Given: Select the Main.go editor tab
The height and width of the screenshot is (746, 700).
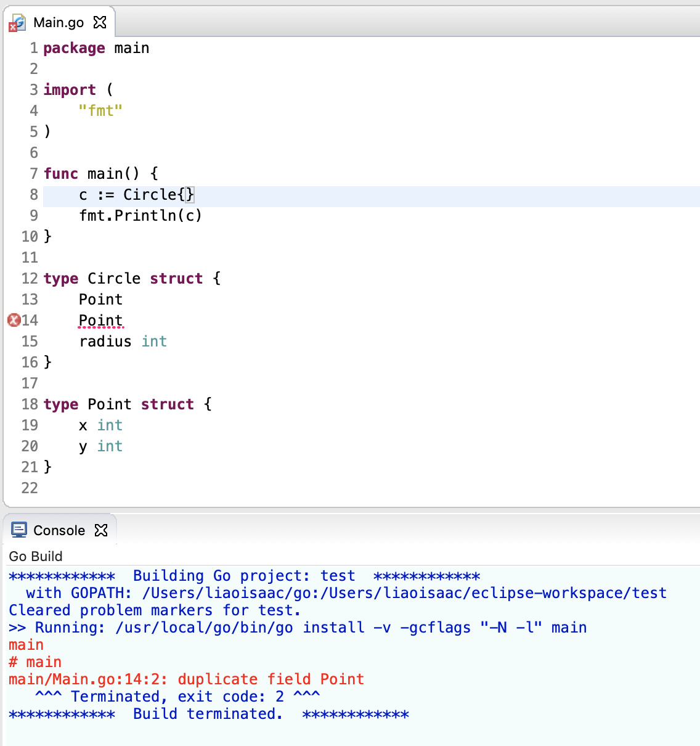Looking at the screenshot, I should pyautogui.click(x=59, y=23).
